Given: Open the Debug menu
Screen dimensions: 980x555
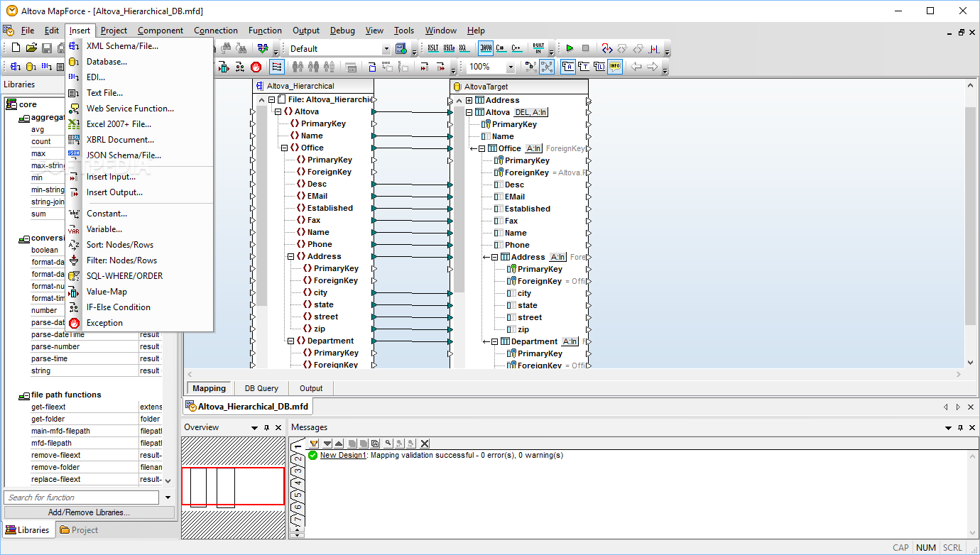Looking at the screenshot, I should 342,31.
